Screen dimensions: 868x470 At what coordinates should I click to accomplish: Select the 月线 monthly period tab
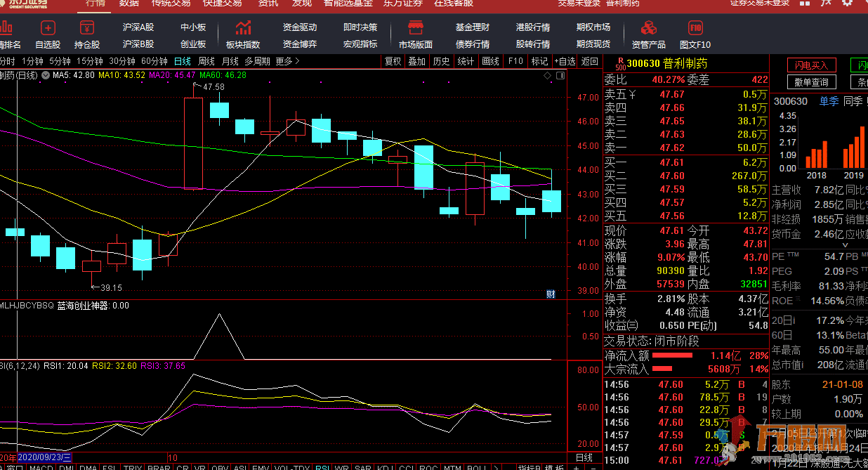click(x=230, y=61)
